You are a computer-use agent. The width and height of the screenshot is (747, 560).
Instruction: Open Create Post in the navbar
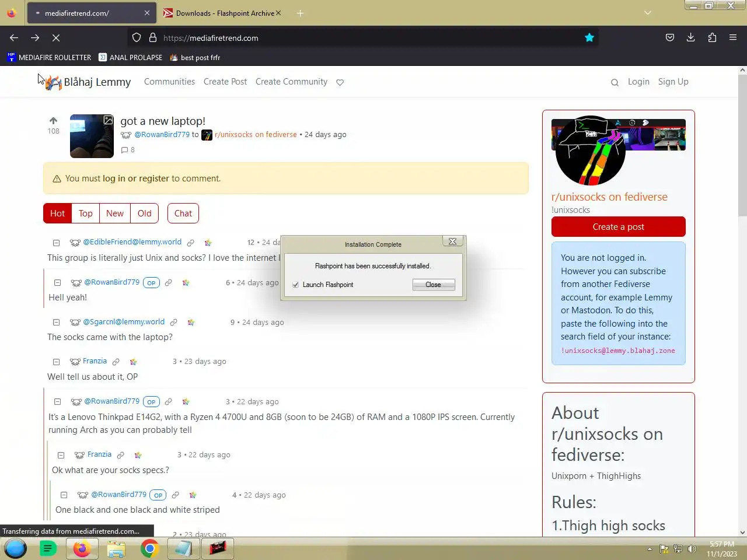225,82
